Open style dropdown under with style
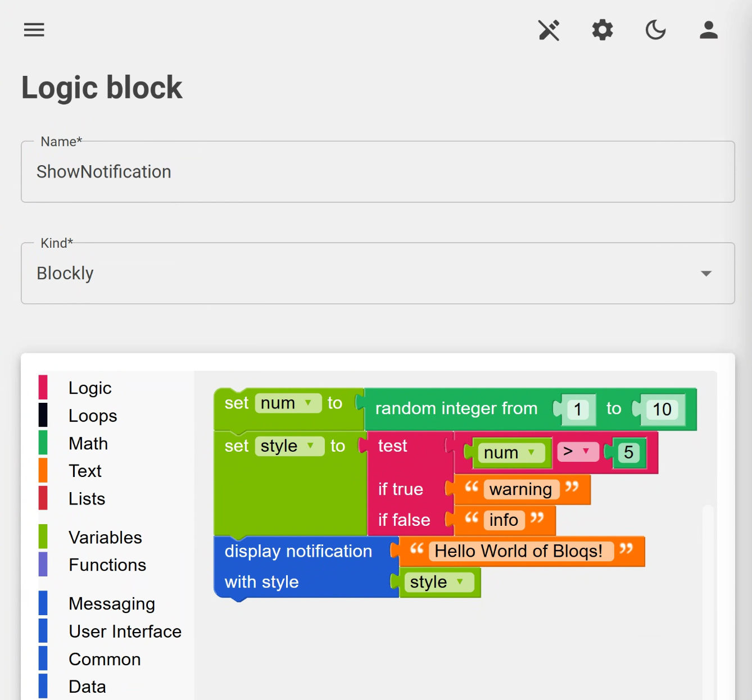Viewport: 752px width, 700px height. 438,582
